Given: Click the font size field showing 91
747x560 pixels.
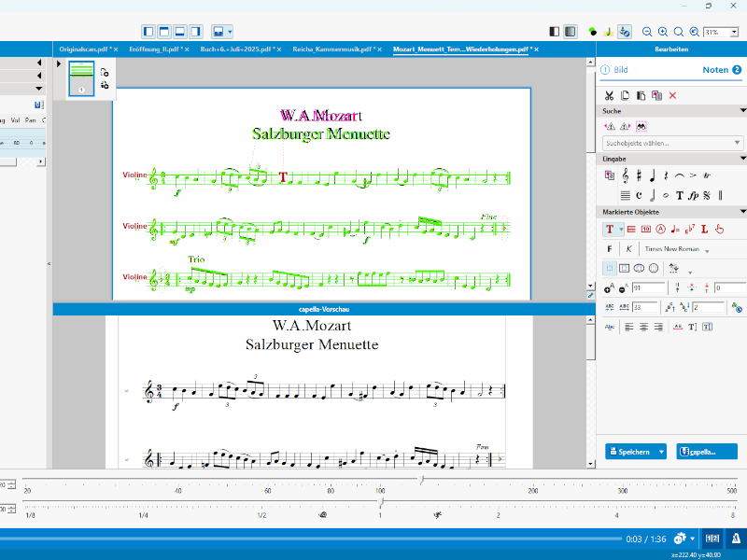Looking at the screenshot, I should (648, 287).
